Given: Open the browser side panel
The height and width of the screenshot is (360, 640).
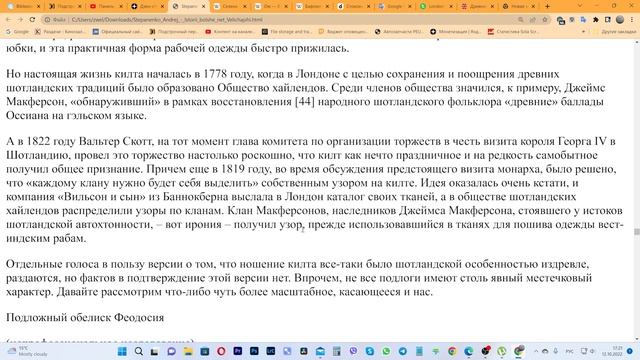Looking at the screenshot, I should tap(608, 20).
